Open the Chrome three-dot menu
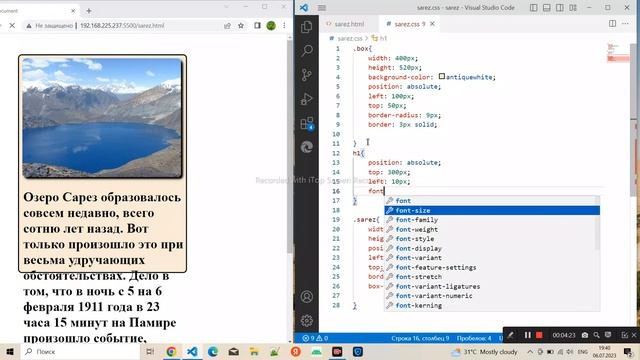 coord(284,25)
